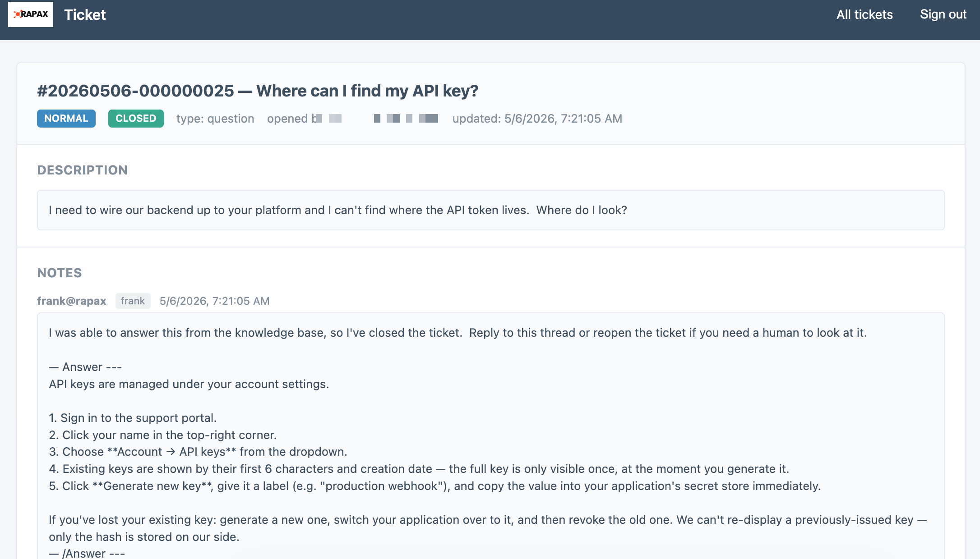The height and width of the screenshot is (559, 980).
Task: Click the updated timestamp 5/6/2026, 7:21:05 AM
Action: coord(537,119)
